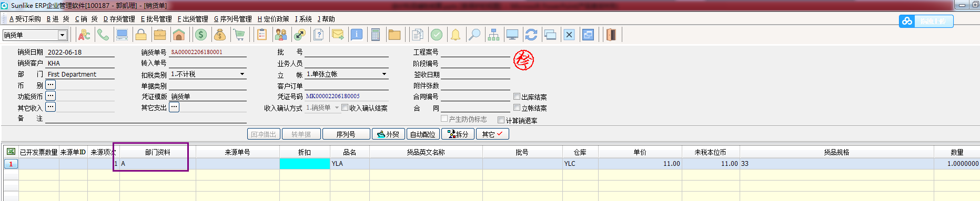
Task: Click the green dollar coin icon
Action: pos(201,35)
